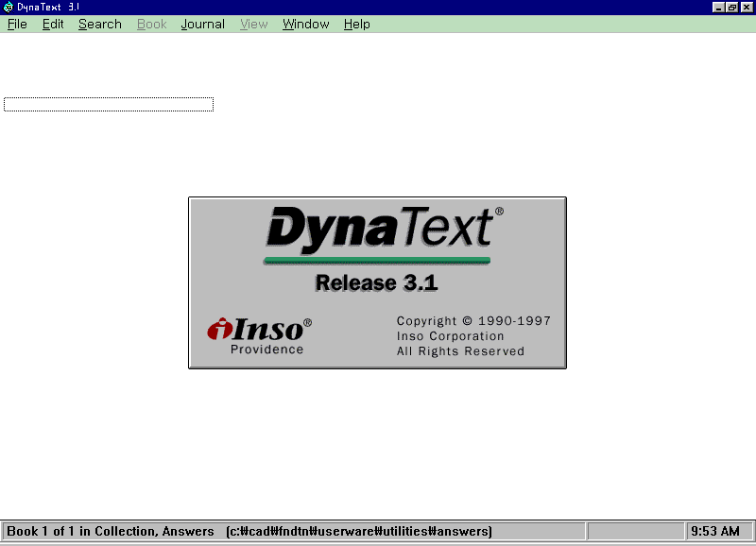This screenshot has width=756, height=546.
Task: Open the Window menu
Action: (305, 25)
